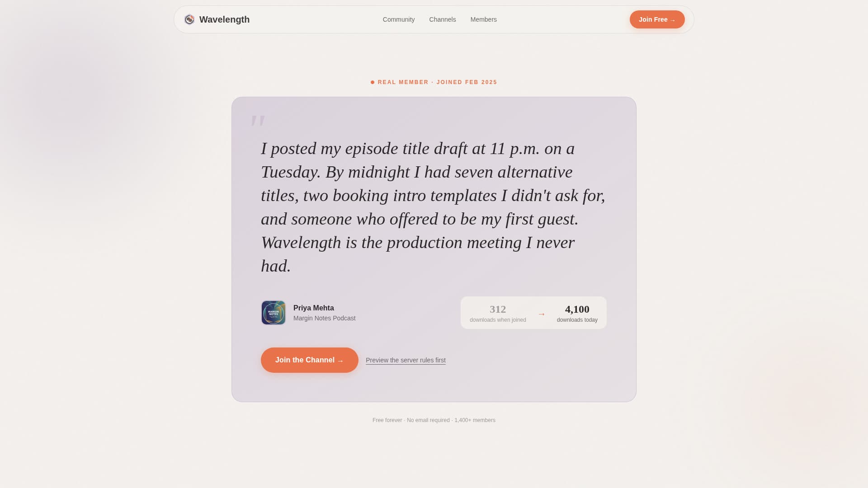Screen dimensions: 868x488
Task: Click the Margin Notes Podcast cover art
Action: coord(273,312)
